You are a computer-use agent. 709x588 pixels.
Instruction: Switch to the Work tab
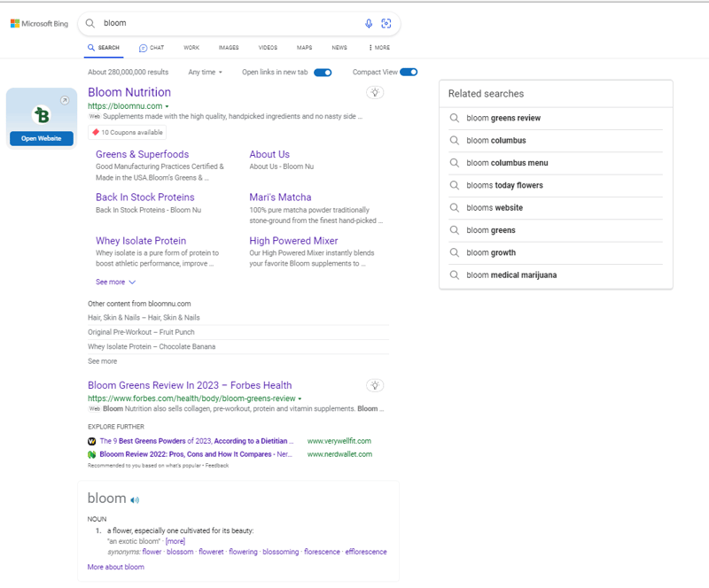[191, 48]
